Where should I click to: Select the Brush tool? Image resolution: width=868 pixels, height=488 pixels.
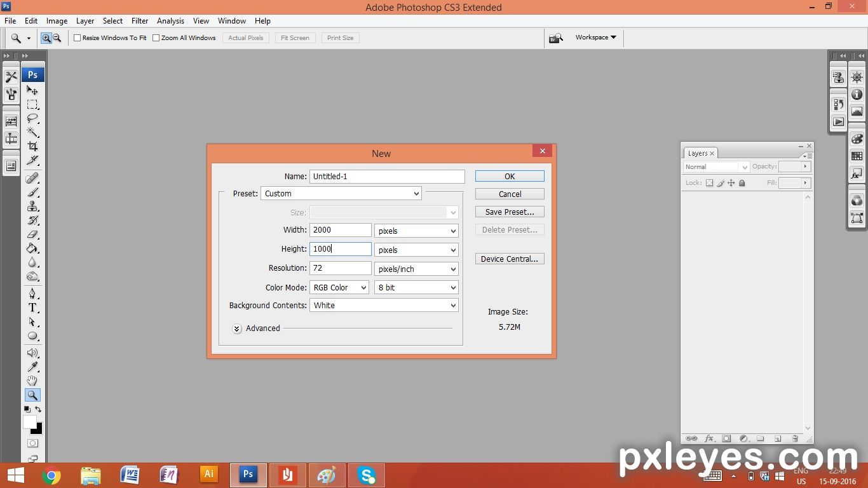(x=32, y=192)
